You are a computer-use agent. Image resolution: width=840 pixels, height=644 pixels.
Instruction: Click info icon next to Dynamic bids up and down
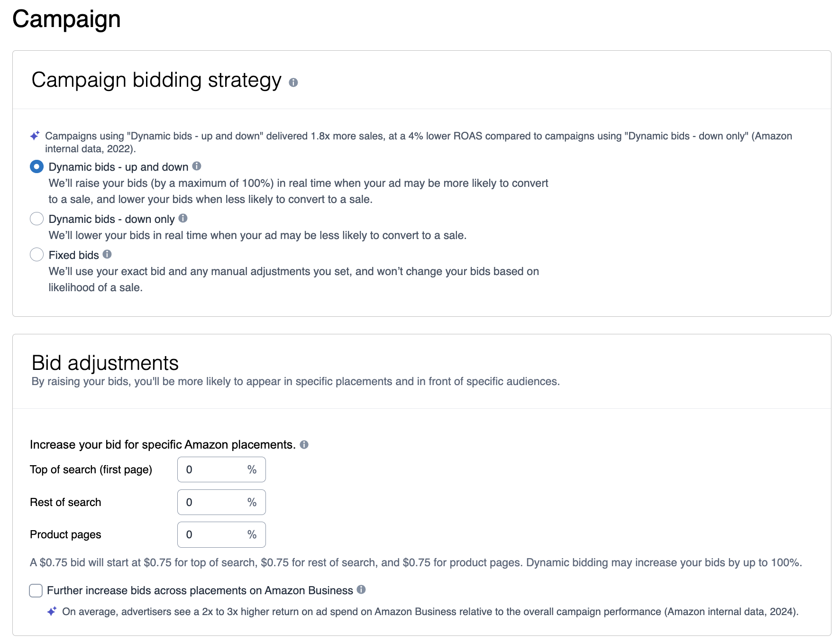(197, 166)
